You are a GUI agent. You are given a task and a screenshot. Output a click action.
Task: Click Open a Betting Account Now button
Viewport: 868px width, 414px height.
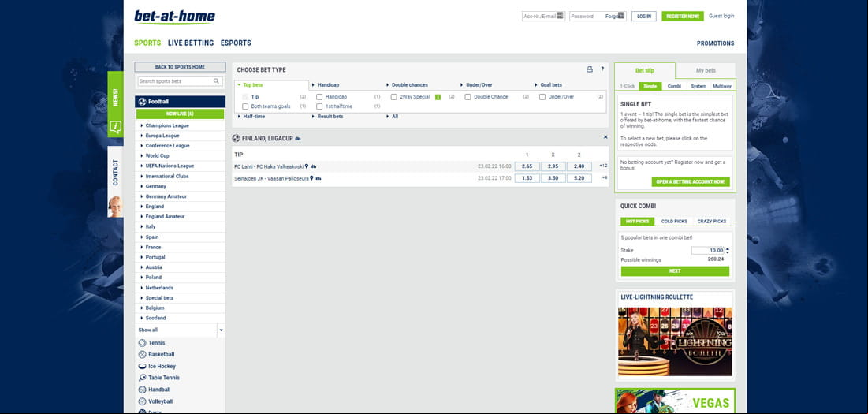(x=691, y=181)
